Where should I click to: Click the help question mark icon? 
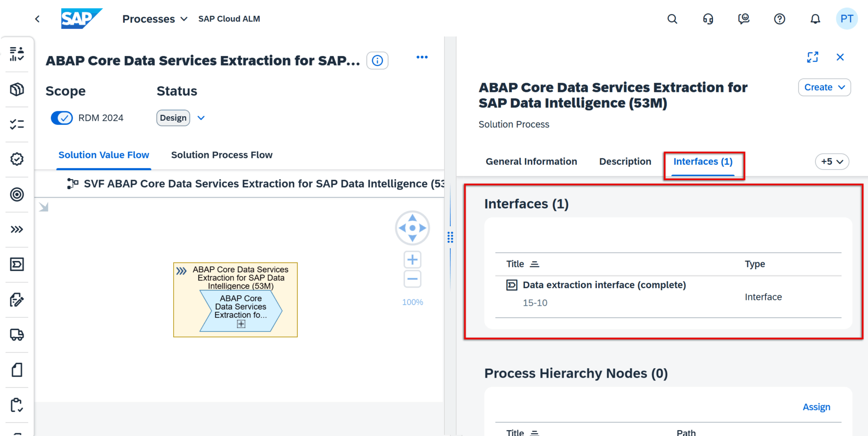(x=779, y=19)
